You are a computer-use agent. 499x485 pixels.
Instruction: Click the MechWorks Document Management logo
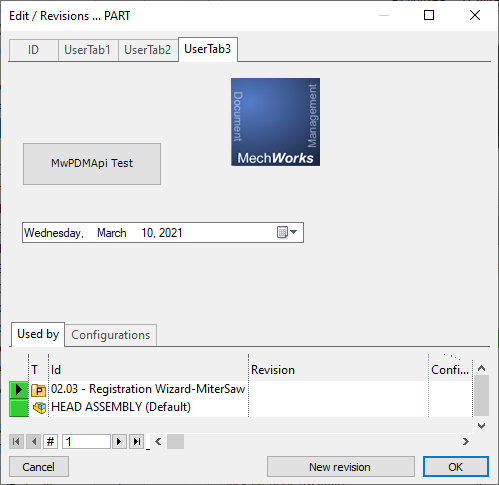point(275,122)
